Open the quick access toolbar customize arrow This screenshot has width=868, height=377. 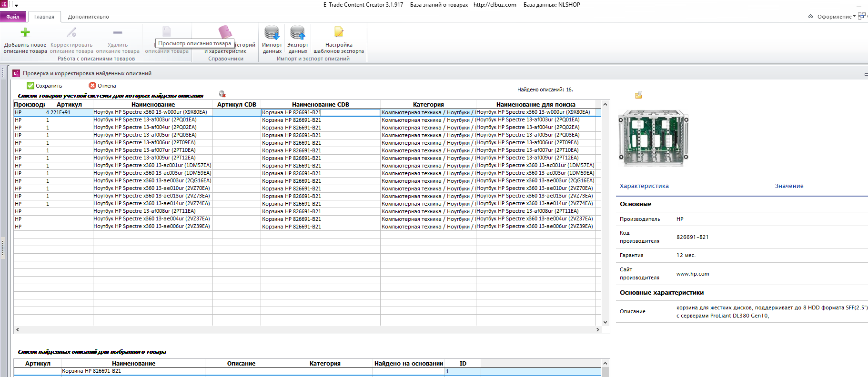coord(16,5)
